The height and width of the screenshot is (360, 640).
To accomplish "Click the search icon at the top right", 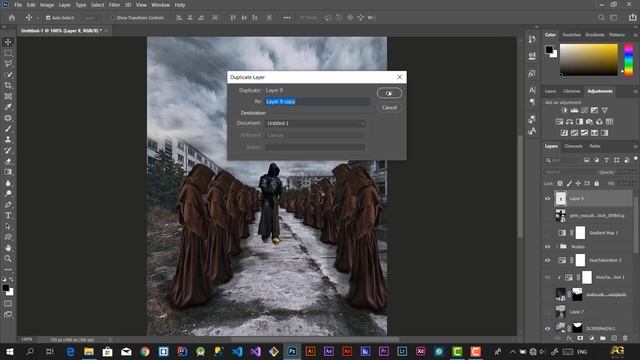I will point(601,18).
